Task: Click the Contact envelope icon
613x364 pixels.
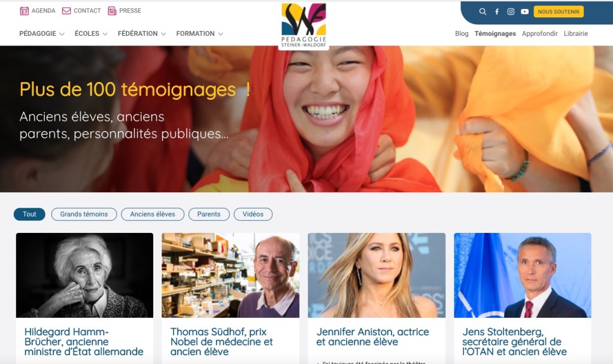Action: pos(66,11)
